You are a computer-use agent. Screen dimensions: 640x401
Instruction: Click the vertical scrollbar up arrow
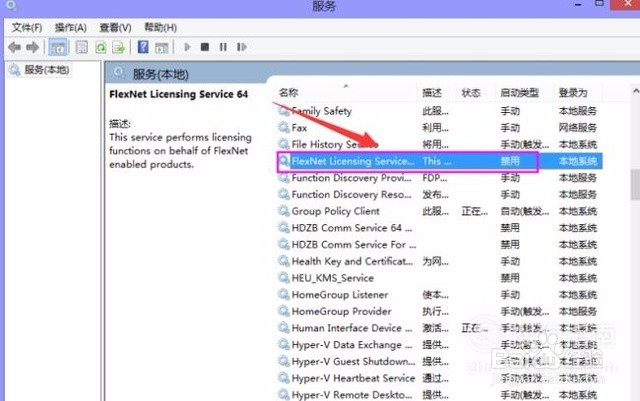[x=636, y=91]
